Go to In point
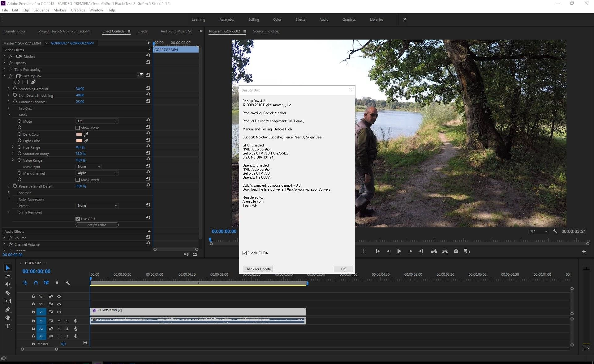 [x=378, y=251]
